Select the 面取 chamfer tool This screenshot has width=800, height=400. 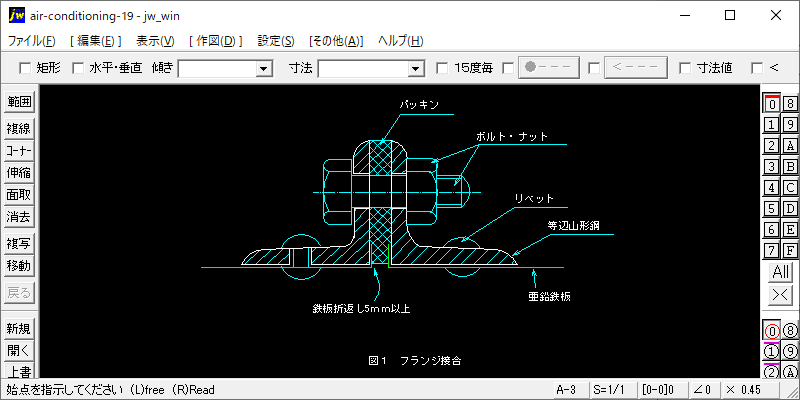(19, 195)
